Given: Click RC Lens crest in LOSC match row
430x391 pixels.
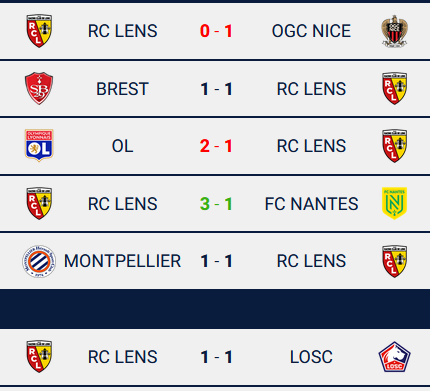Looking at the screenshot, I should [39, 356].
